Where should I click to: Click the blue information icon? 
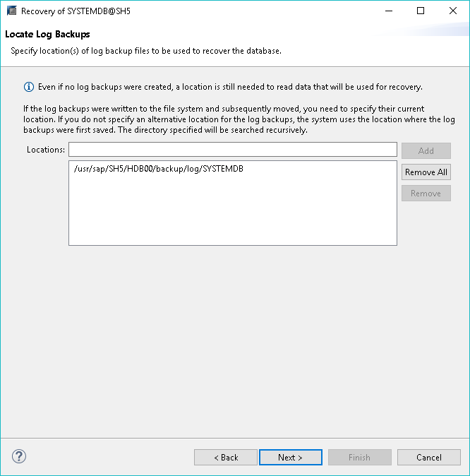point(29,87)
